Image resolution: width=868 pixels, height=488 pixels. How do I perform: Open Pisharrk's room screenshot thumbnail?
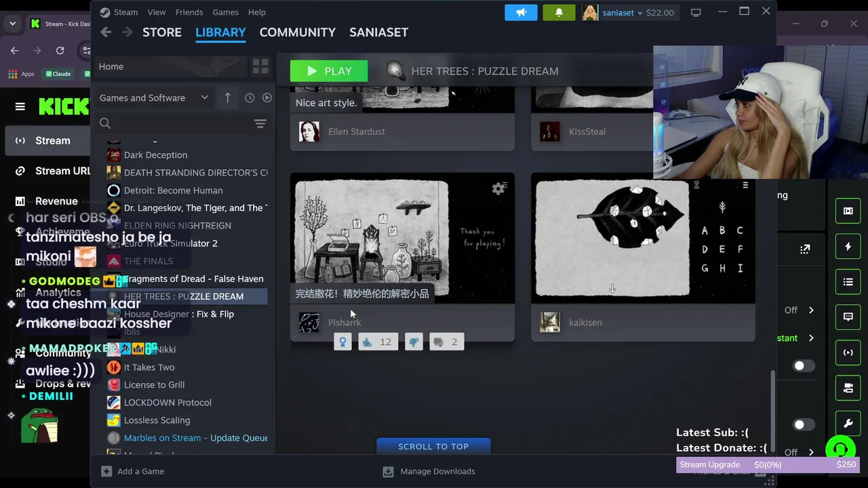coord(402,238)
